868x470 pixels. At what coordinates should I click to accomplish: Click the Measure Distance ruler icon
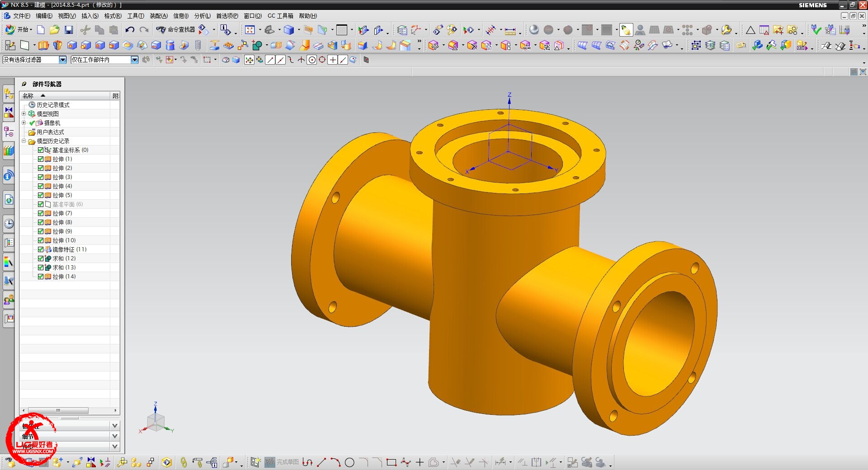click(x=510, y=30)
